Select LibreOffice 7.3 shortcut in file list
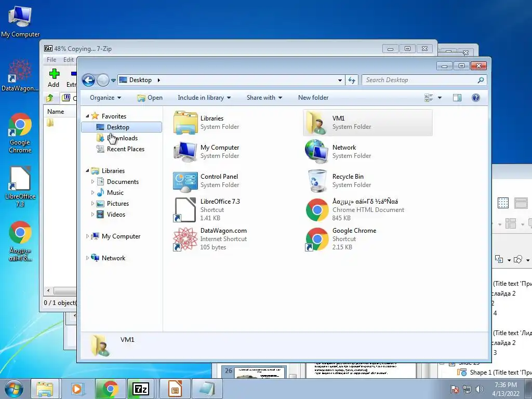 click(185, 210)
